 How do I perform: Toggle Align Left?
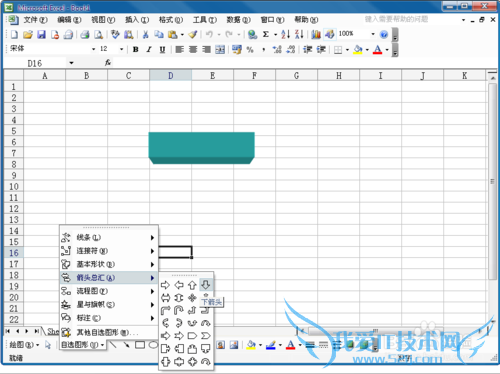(180, 50)
